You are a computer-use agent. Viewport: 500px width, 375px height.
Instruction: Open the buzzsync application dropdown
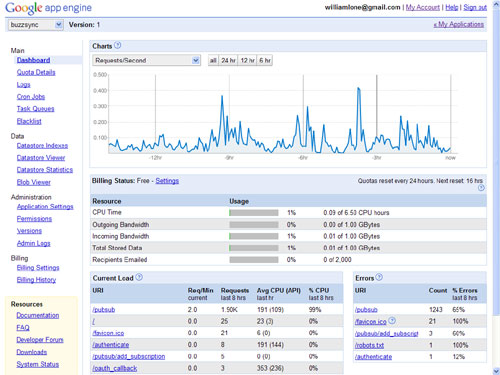click(36, 25)
